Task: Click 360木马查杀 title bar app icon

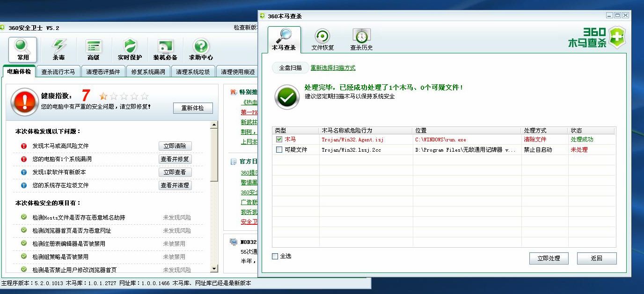Action: [263, 16]
